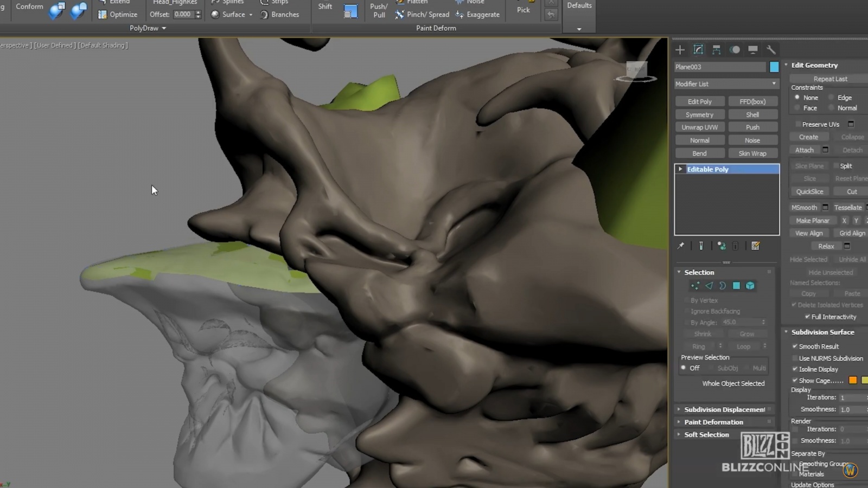Click the Create panel plus icon

pos(680,50)
